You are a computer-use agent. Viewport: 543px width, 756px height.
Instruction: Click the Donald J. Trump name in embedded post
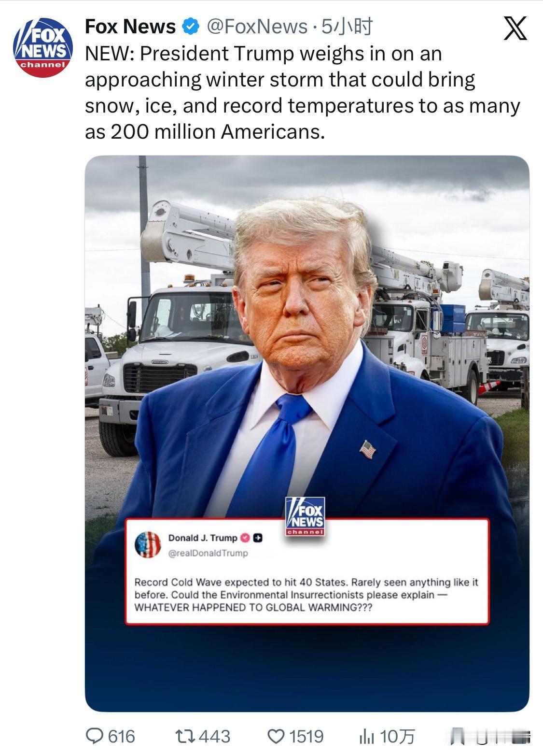coord(203,538)
